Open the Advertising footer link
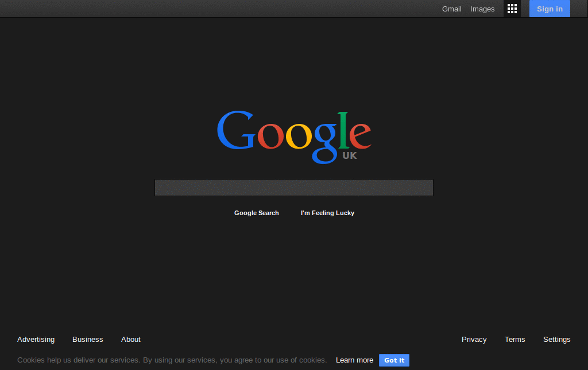This screenshot has width=588, height=370. tap(36, 339)
